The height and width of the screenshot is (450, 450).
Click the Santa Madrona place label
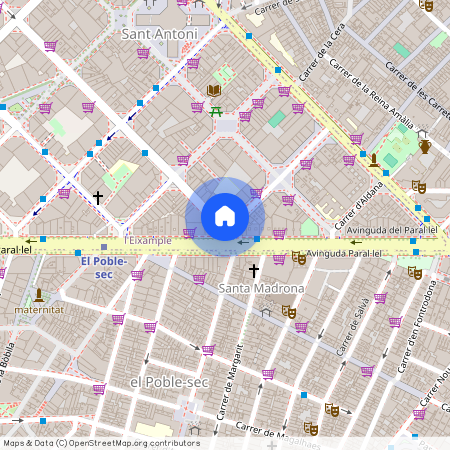pyautogui.click(x=261, y=288)
